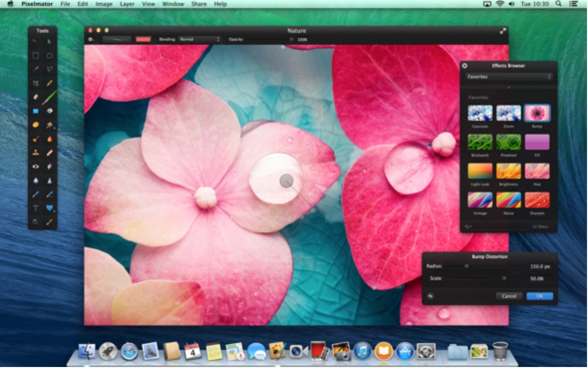This screenshot has height=369, width=588.
Task: Open the search options in Effects Browser
Action: coord(467,227)
